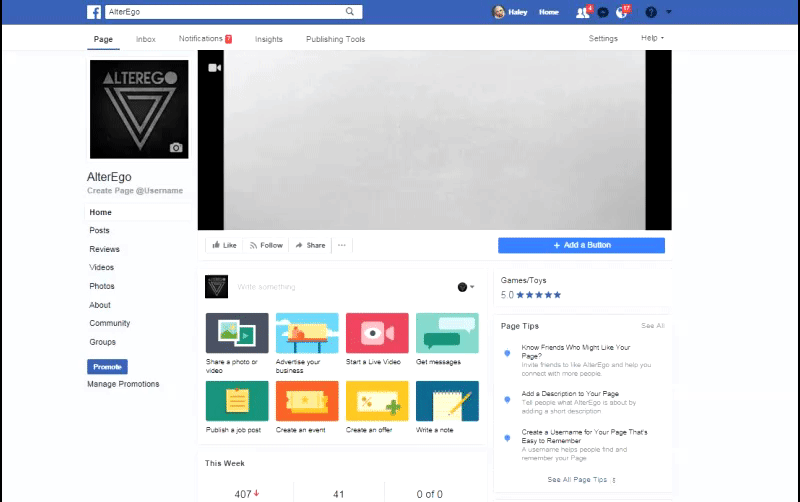Click the Follow button
The width and height of the screenshot is (800, 502).
pyautogui.click(x=266, y=245)
